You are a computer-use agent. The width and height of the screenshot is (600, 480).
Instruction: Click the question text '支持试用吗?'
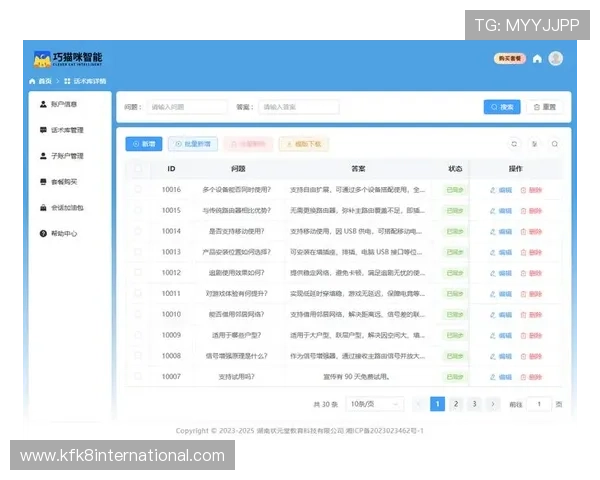[x=236, y=377]
